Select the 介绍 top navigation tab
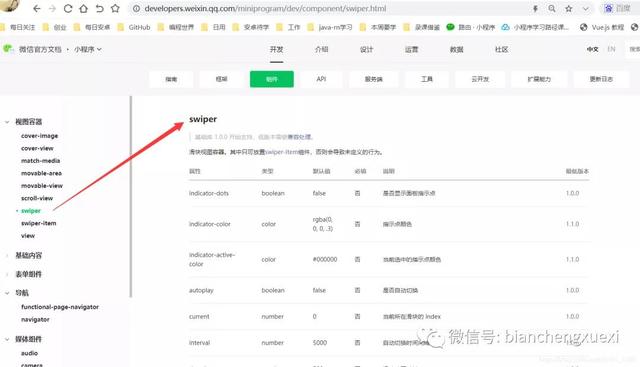The width and height of the screenshot is (640, 367). pyautogui.click(x=322, y=49)
